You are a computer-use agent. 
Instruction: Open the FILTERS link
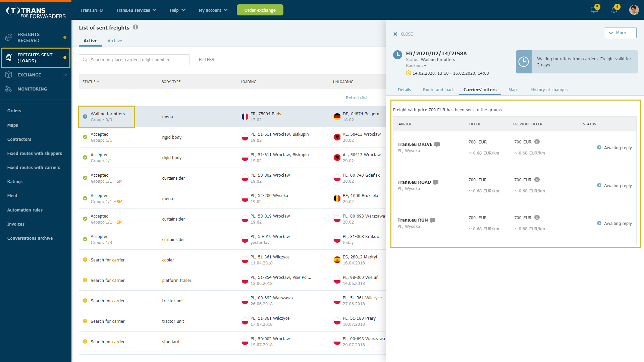click(206, 60)
